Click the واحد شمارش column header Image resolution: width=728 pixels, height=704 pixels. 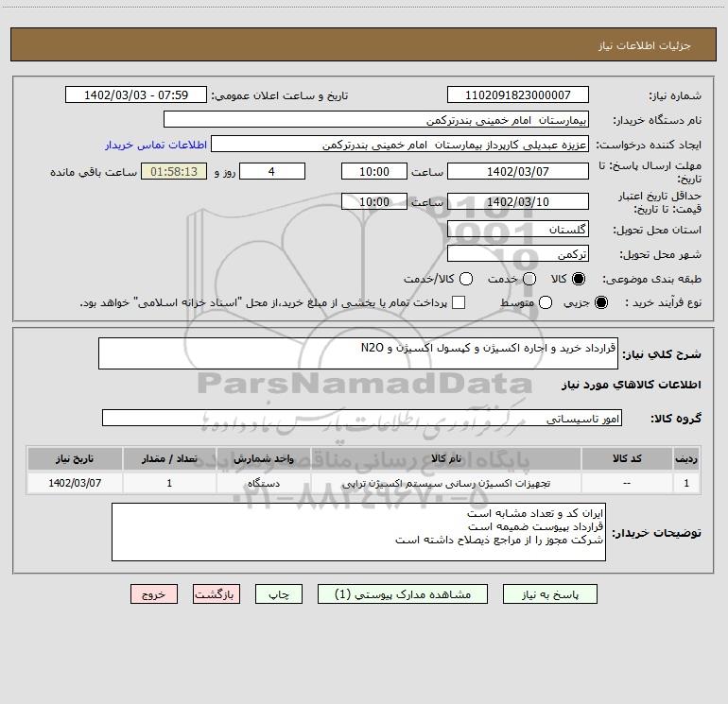[263, 459]
